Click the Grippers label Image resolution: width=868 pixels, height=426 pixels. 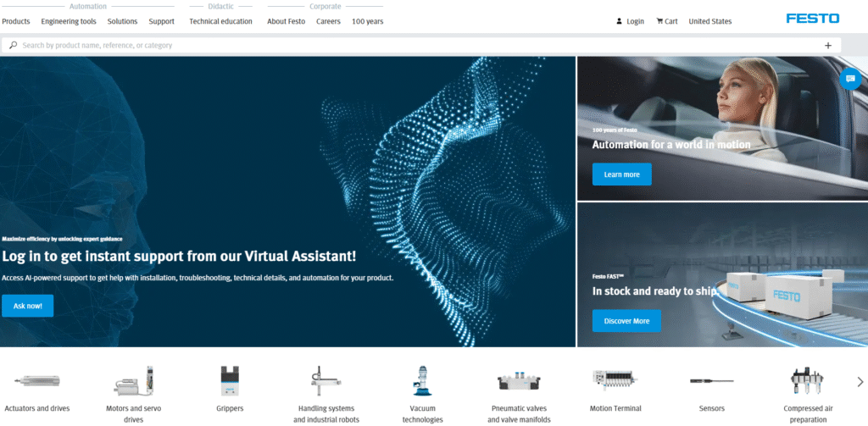pos(230,409)
